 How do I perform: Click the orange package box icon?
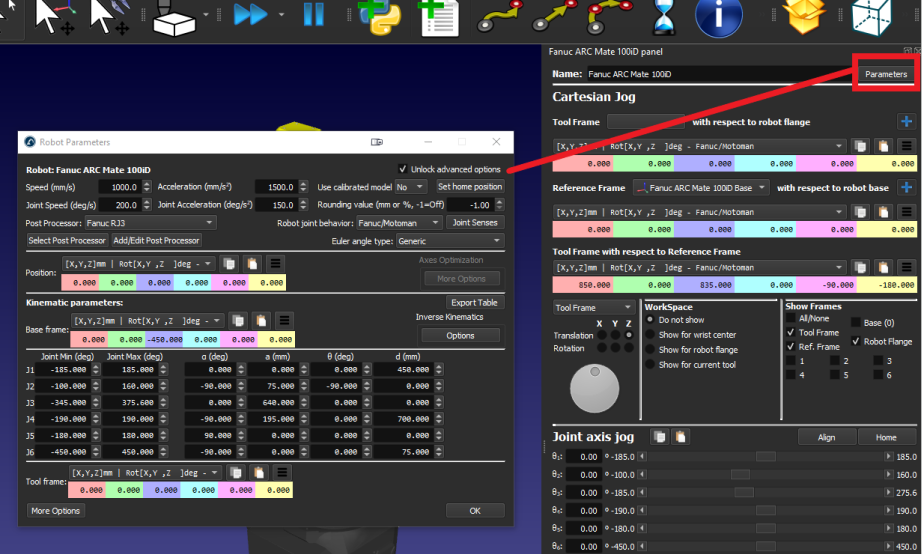802,15
